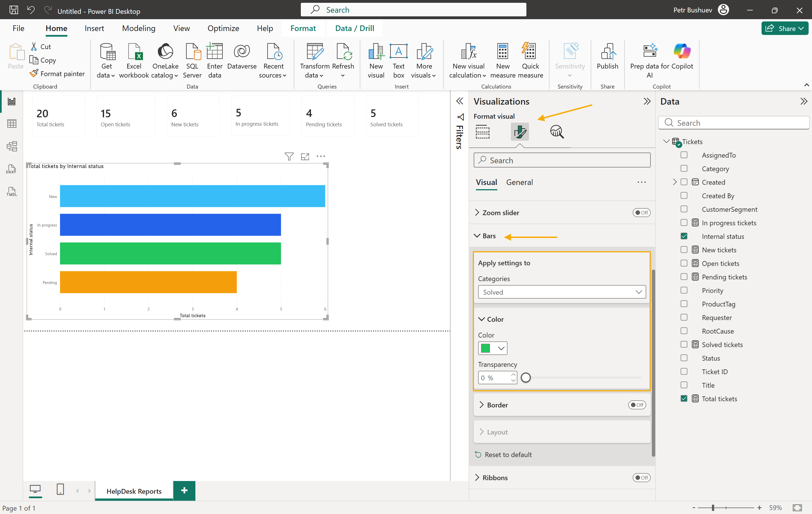Create a New measure
Image resolution: width=812 pixels, height=514 pixels.
click(503, 61)
